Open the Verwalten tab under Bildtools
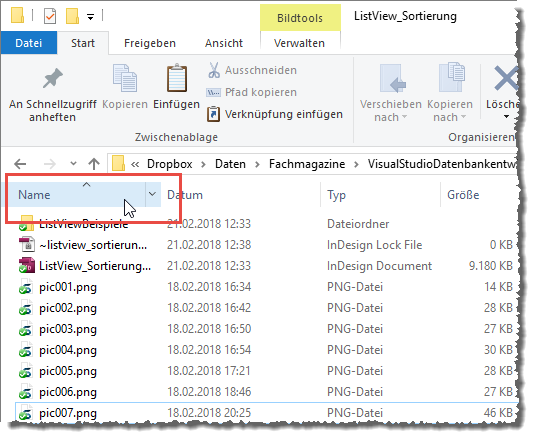536x442 pixels. coord(299,43)
